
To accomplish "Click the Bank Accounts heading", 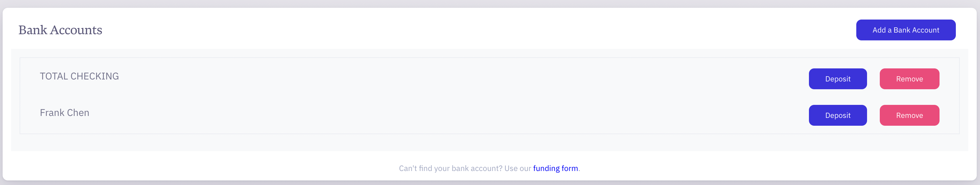I will click(x=60, y=30).
